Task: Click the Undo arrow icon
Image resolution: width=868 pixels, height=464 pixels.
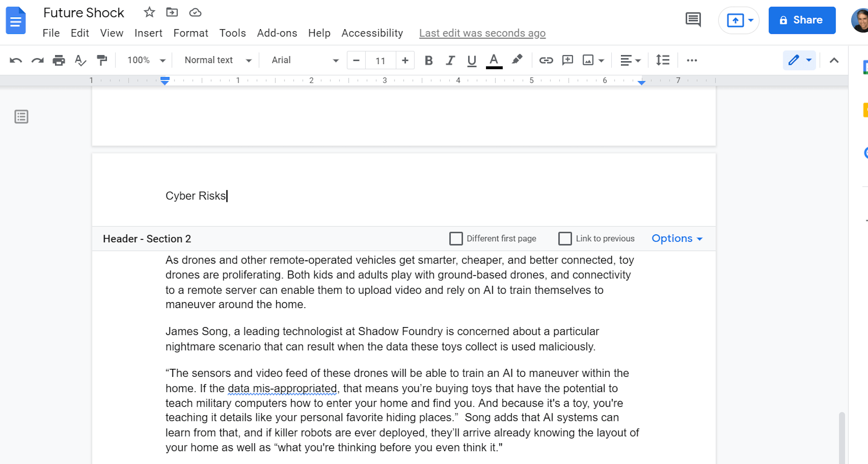Action: tap(16, 60)
